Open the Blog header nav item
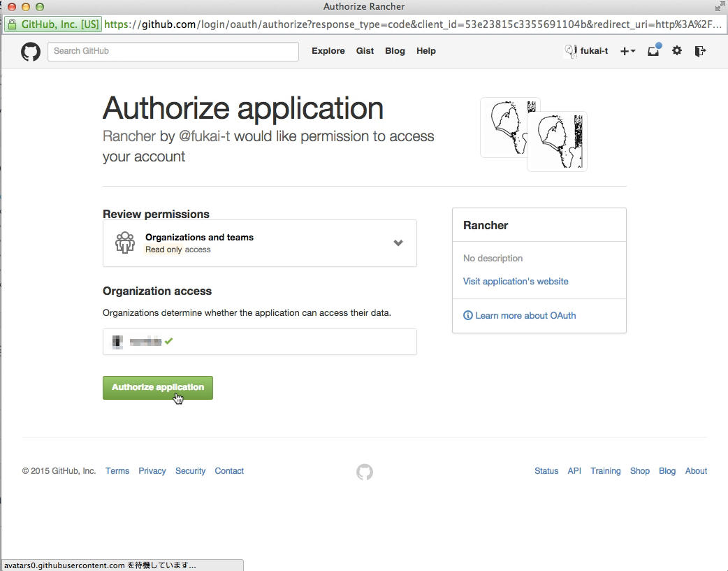The width and height of the screenshot is (728, 571). [395, 51]
